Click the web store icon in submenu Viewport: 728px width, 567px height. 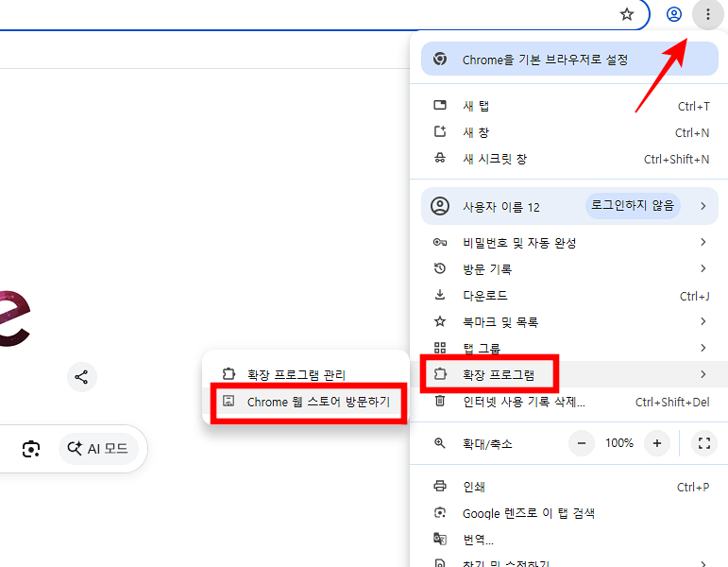(229, 401)
